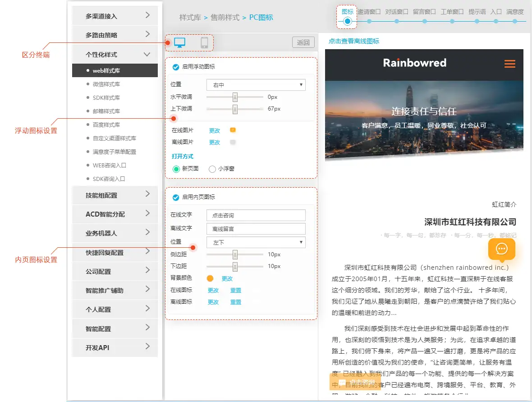Click 更改 for 在线图标
The width and height of the screenshot is (532, 402).
pyautogui.click(x=213, y=290)
